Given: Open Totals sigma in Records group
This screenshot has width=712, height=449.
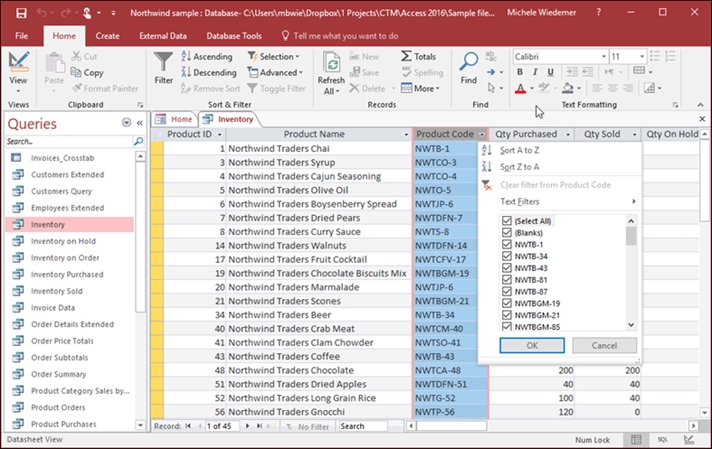Looking at the screenshot, I should click(x=418, y=56).
